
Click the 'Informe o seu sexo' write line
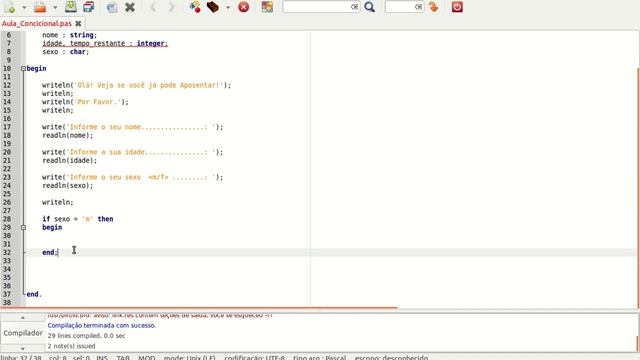(133, 178)
